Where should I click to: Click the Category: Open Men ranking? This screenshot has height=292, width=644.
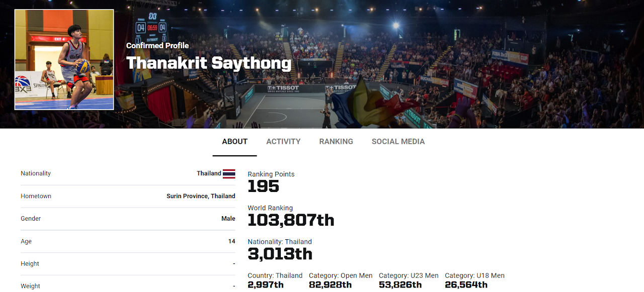click(x=330, y=285)
